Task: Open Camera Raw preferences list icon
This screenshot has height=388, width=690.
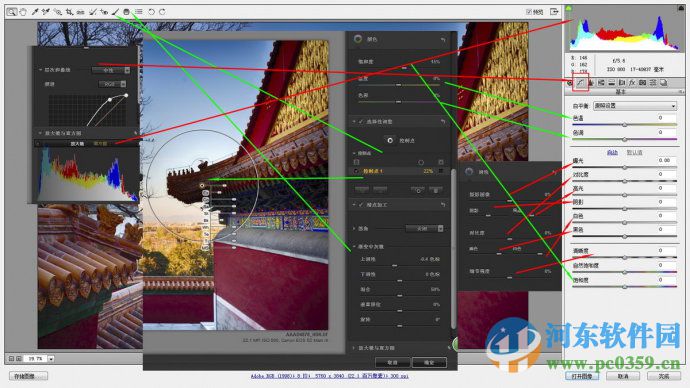Action: 139,12
